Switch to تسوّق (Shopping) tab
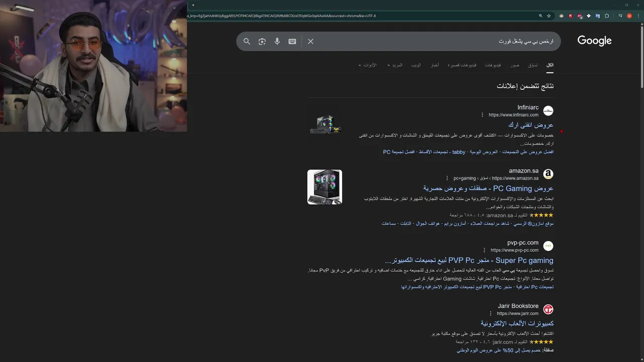Image resolution: width=644 pixels, height=362 pixels. 533,65
